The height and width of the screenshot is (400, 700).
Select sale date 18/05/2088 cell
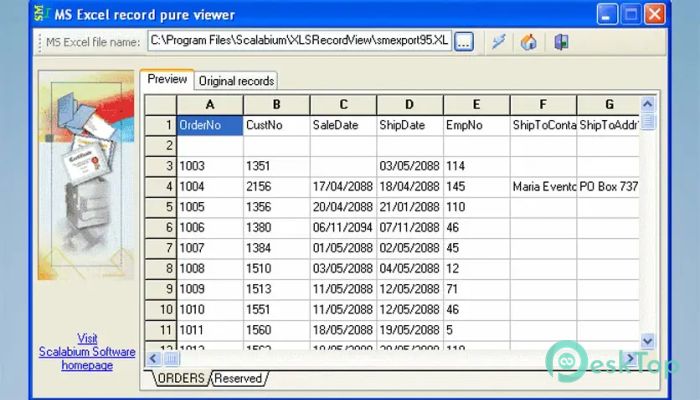coord(343,330)
